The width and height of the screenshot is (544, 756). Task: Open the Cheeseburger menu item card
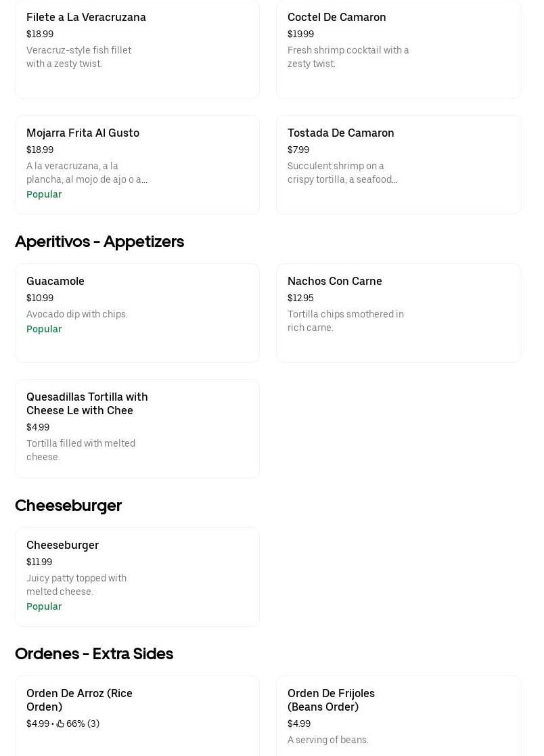pos(137,577)
